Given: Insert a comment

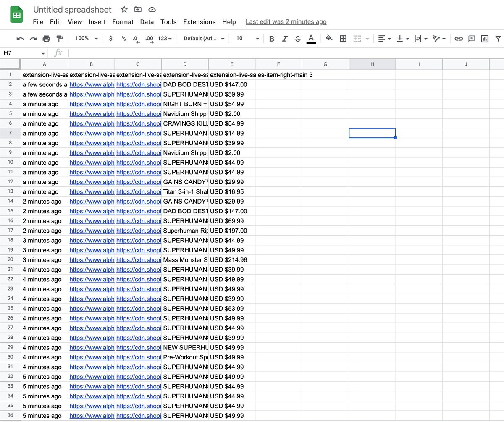Looking at the screenshot, I should 472,39.
